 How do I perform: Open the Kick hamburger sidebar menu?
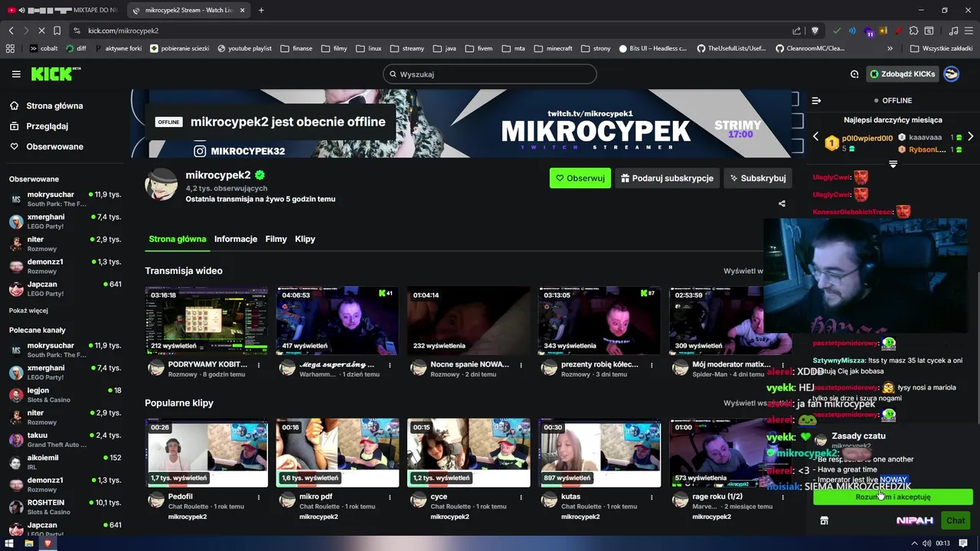pos(16,74)
